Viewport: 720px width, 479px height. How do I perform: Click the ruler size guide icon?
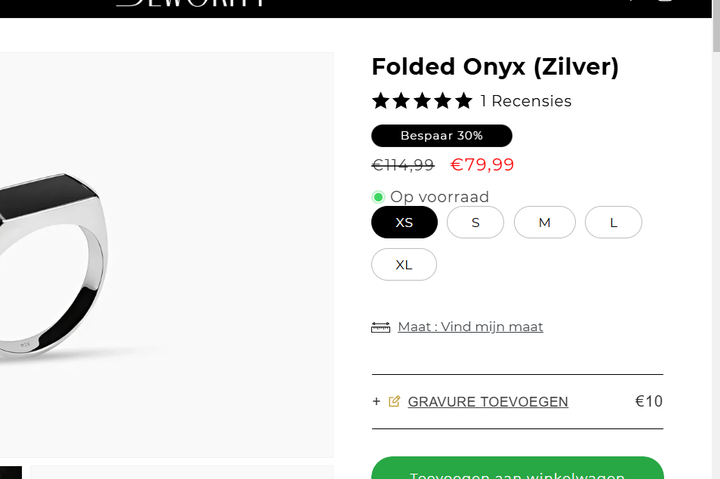tap(380, 327)
